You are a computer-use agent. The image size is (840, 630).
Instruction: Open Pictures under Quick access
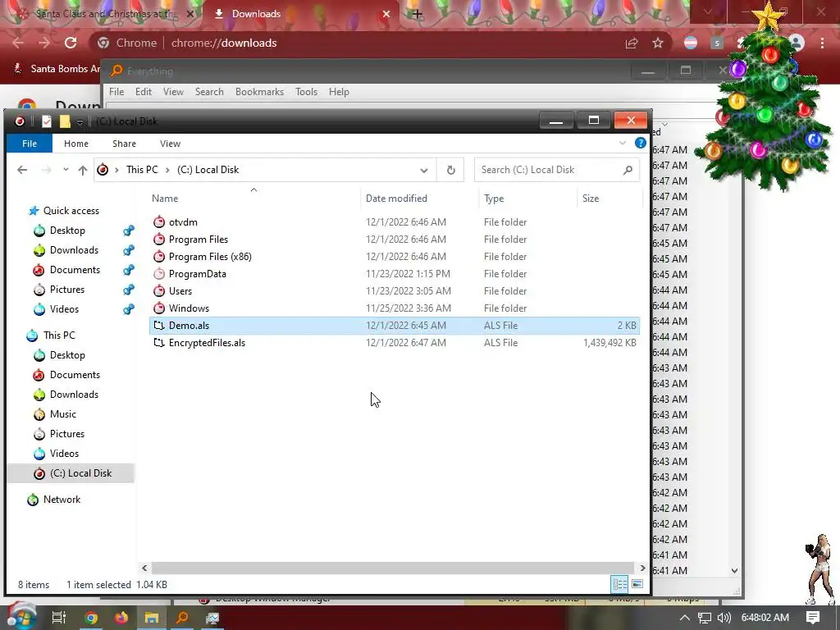tap(67, 290)
